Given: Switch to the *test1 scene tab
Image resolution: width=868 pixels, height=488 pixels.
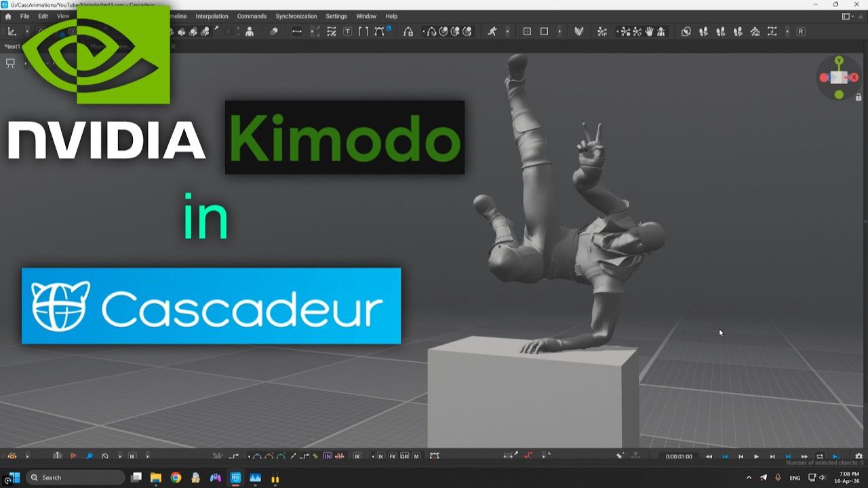Looking at the screenshot, I should (12, 46).
